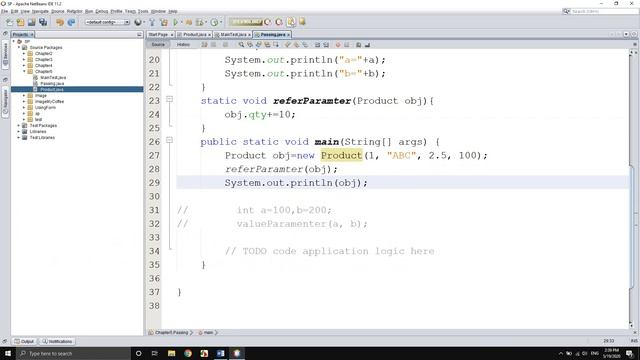The width and height of the screenshot is (640, 360).
Task: Open the Run Project dropdown arrow
Action: [181, 22]
